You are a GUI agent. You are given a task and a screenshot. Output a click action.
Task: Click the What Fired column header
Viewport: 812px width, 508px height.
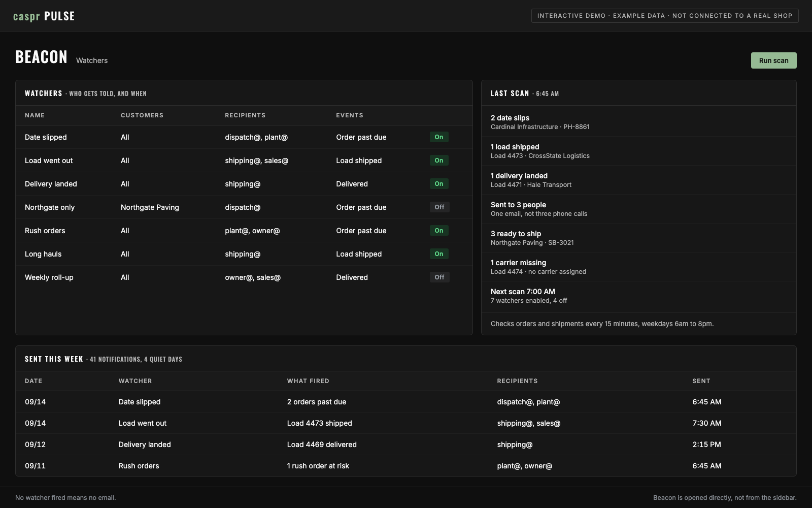(x=308, y=381)
